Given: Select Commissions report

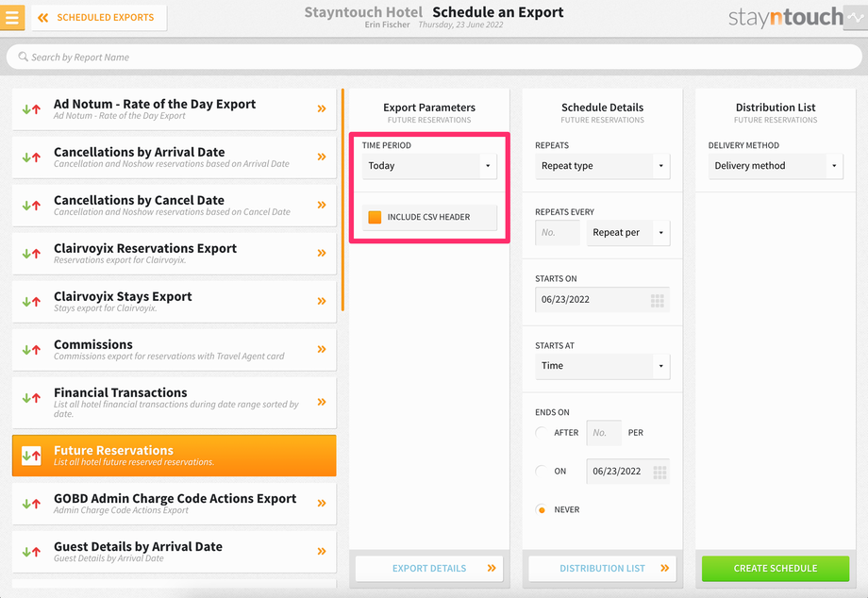Looking at the screenshot, I should click(x=174, y=350).
